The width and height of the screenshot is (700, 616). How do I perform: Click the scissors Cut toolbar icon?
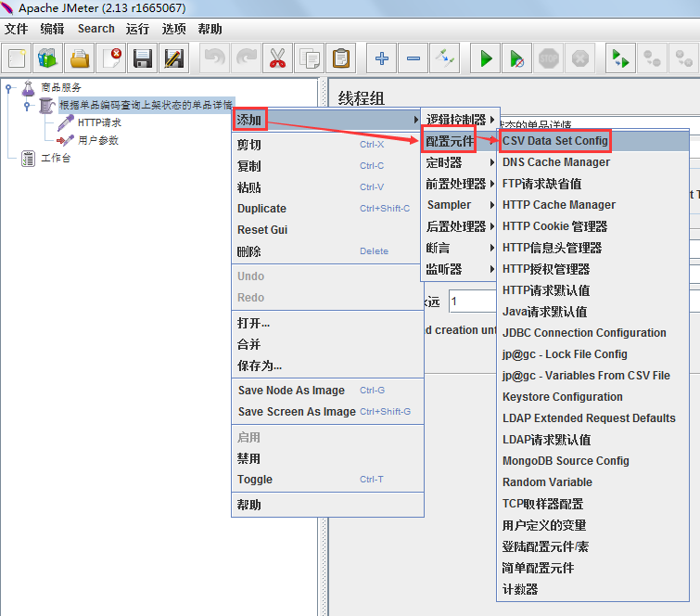point(277,58)
